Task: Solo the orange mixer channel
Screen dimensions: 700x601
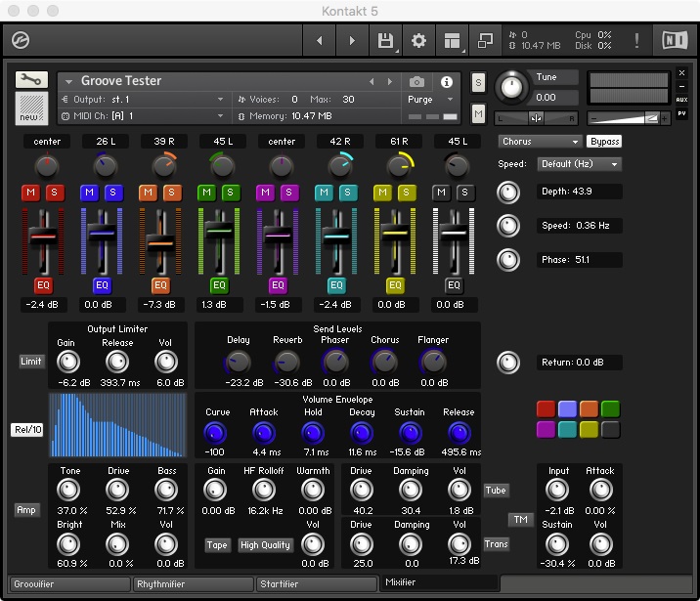Action: tap(171, 192)
